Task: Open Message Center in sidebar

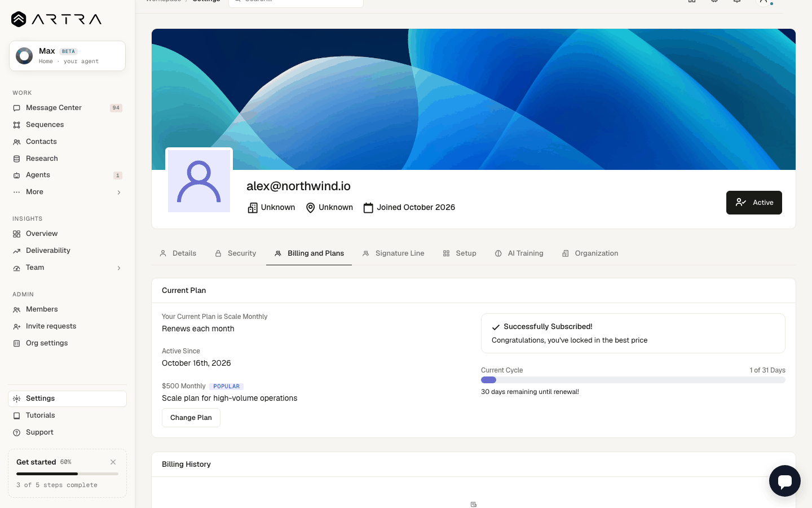Action: [x=67, y=108]
